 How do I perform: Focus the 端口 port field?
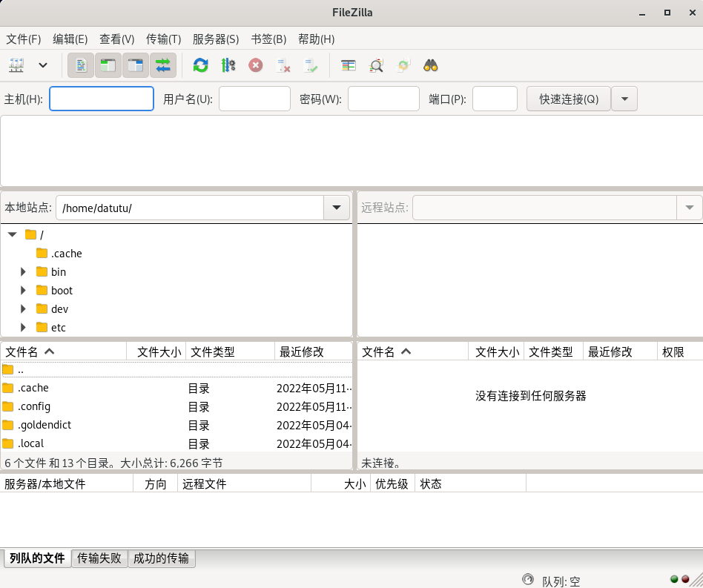coord(495,99)
